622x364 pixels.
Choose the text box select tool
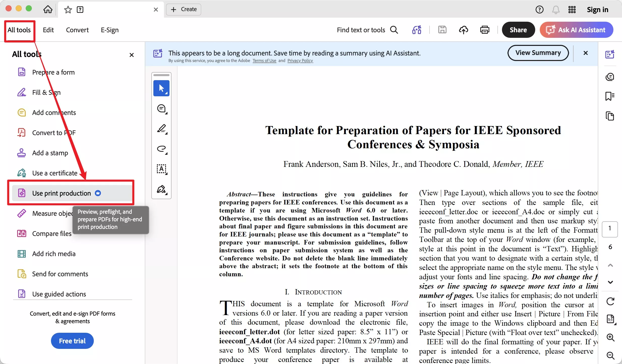[x=161, y=169]
